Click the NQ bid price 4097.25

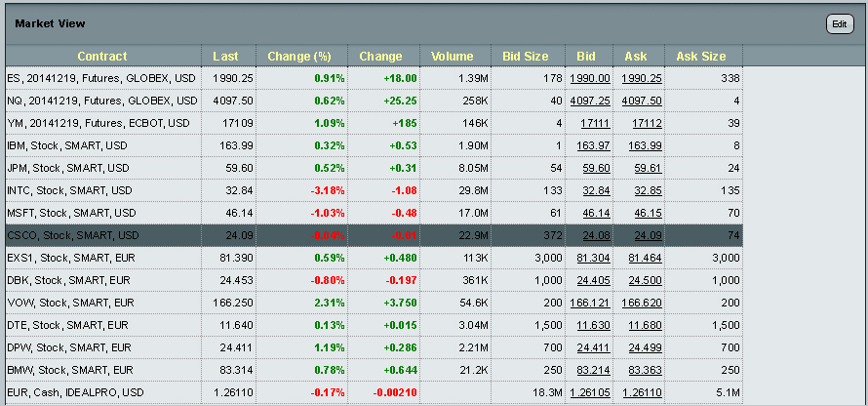point(590,101)
